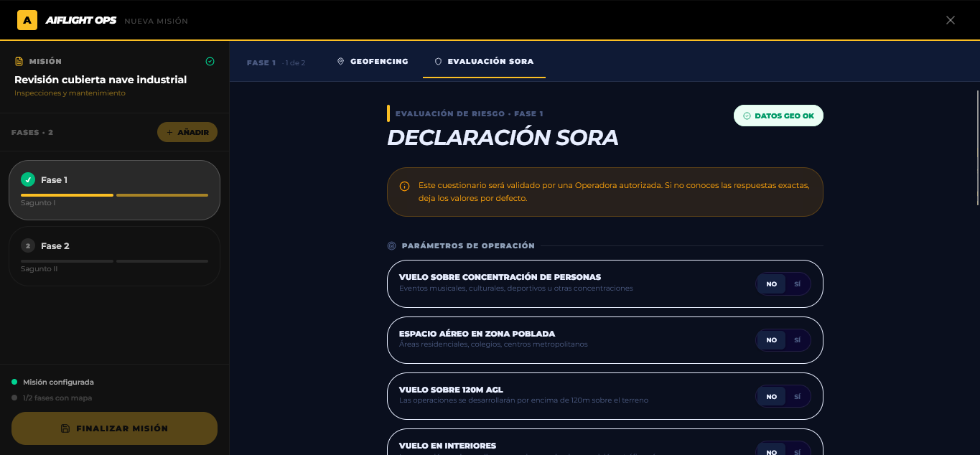This screenshot has height=455, width=980.
Task: Click the target icon beside PARÁMETROS DE OPERACIÓN
Action: [x=391, y=245]
